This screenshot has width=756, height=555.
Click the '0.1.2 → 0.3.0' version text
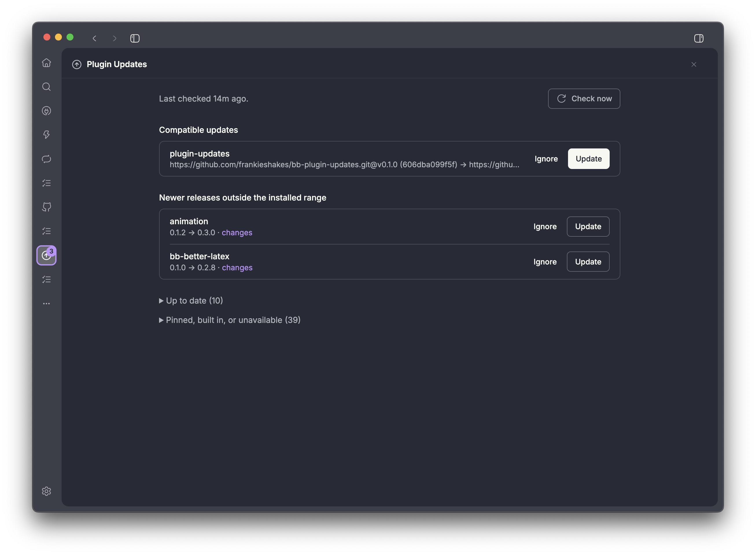pyautogui.click(x=192, y=233)
